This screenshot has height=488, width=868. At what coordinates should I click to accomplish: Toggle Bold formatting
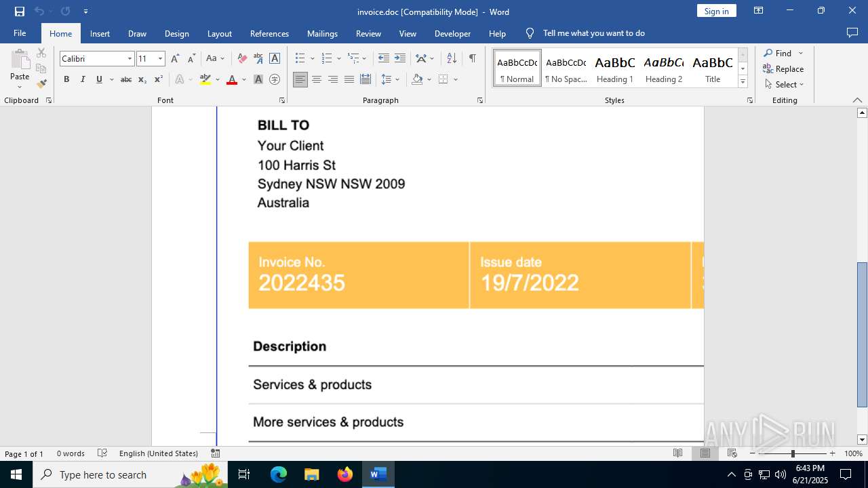coord(66,79)
